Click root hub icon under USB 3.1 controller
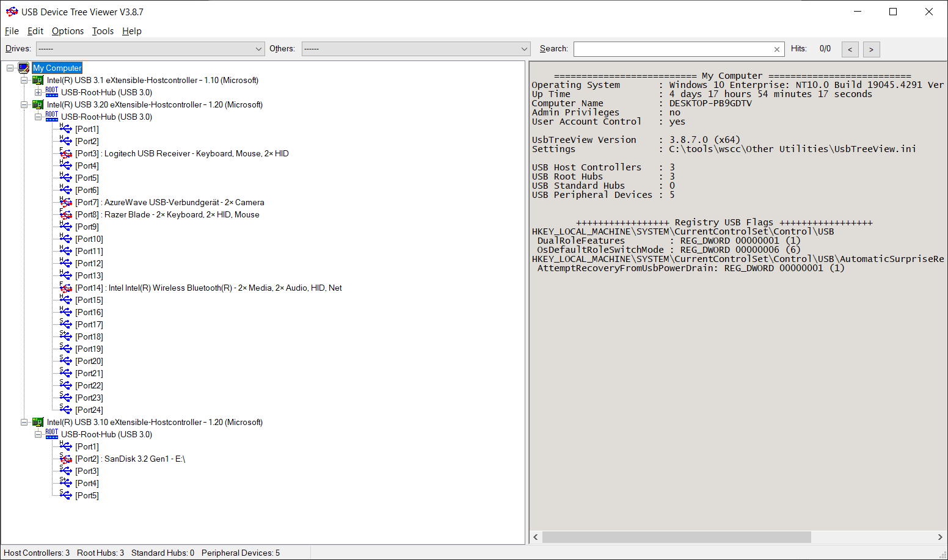The image size is (948, 560). [52, 92]
